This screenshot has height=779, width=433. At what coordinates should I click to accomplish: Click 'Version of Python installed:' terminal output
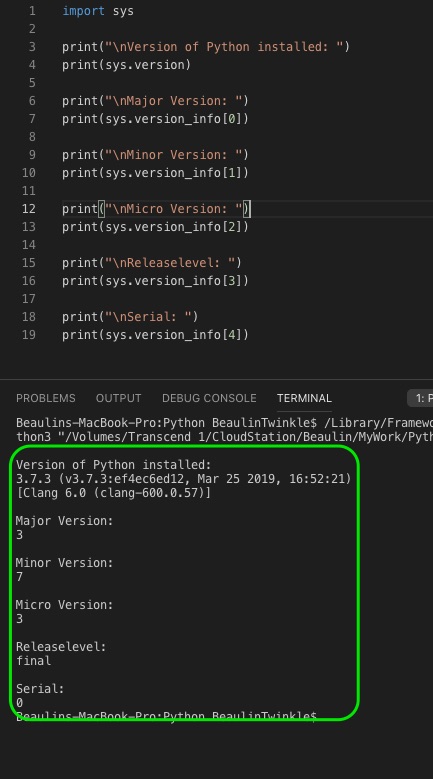point(114,465)
